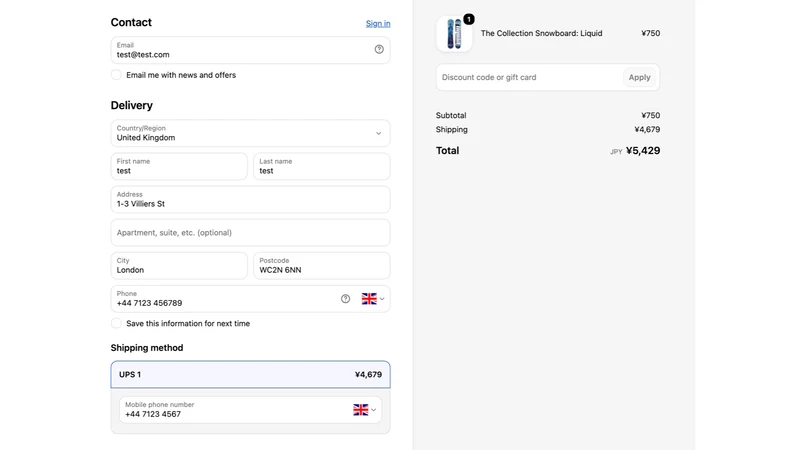Screen dimensions: 800x450
Task: Click the First name field
Action: [x=179, y=166]
